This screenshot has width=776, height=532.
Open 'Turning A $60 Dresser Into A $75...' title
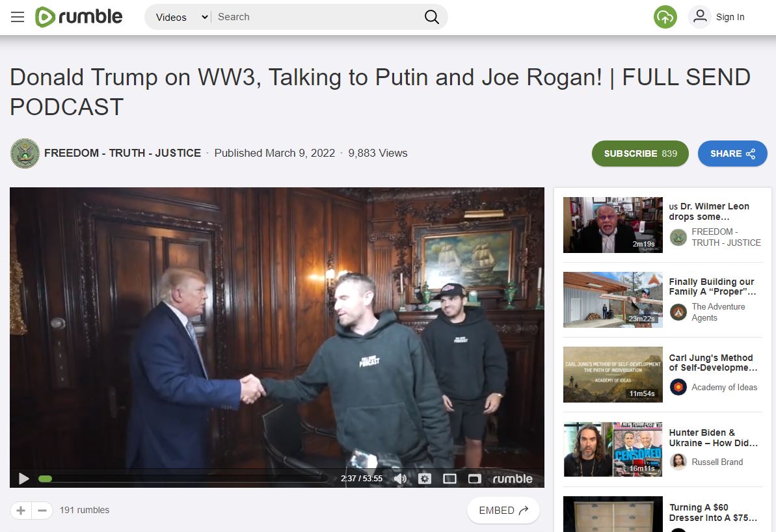coord(713,512)
